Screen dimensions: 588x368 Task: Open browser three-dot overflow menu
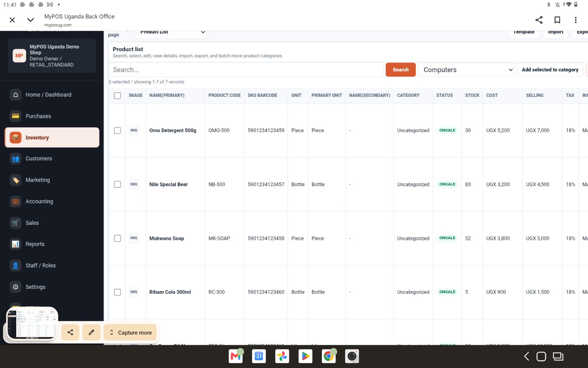click(x=576, y=20)
